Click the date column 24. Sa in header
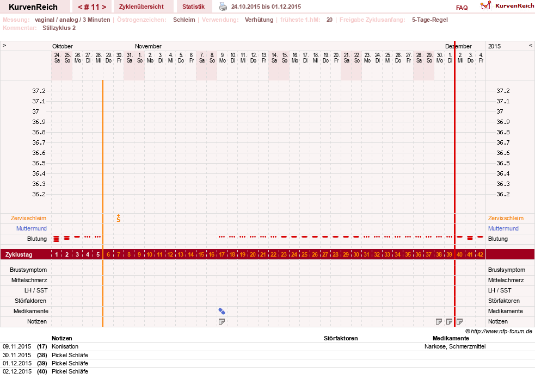The width and height of the screenshot is (535, 392). (x=57, y=58)
